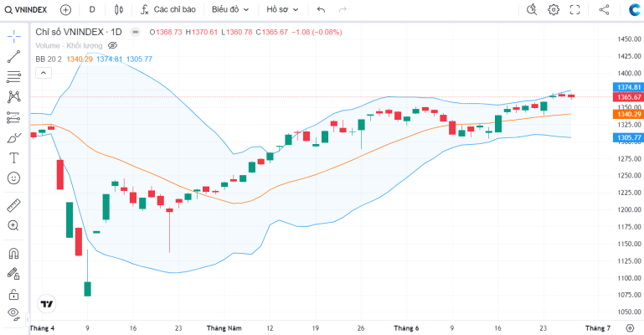
Task: Click the Tháng 7 date label
Action: click(598, 328)
